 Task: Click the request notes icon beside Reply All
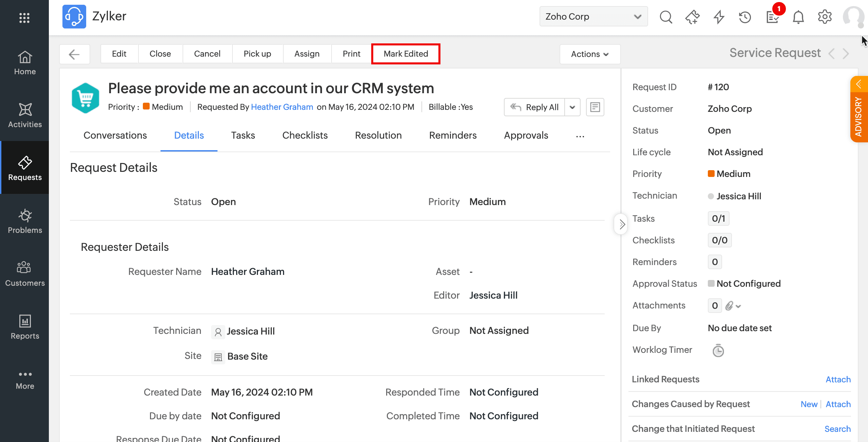pos(595,107)
